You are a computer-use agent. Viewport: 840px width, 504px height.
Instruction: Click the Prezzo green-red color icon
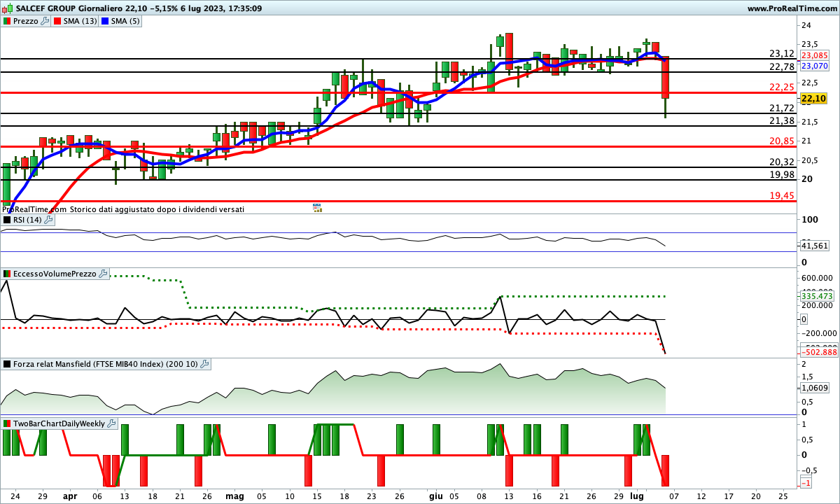pos(7,21)
